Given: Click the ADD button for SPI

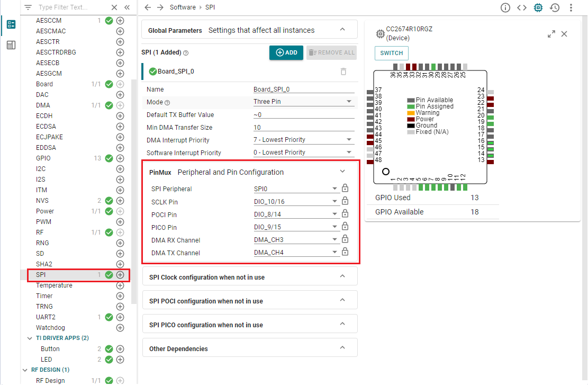Looking at the screenshot, I should point(286,53).
